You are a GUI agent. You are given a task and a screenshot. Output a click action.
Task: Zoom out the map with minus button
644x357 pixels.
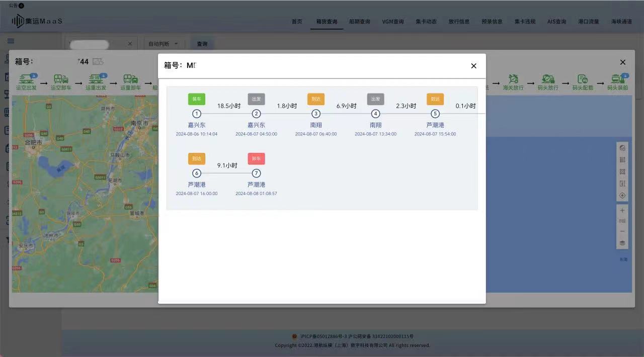pos(622,231)
